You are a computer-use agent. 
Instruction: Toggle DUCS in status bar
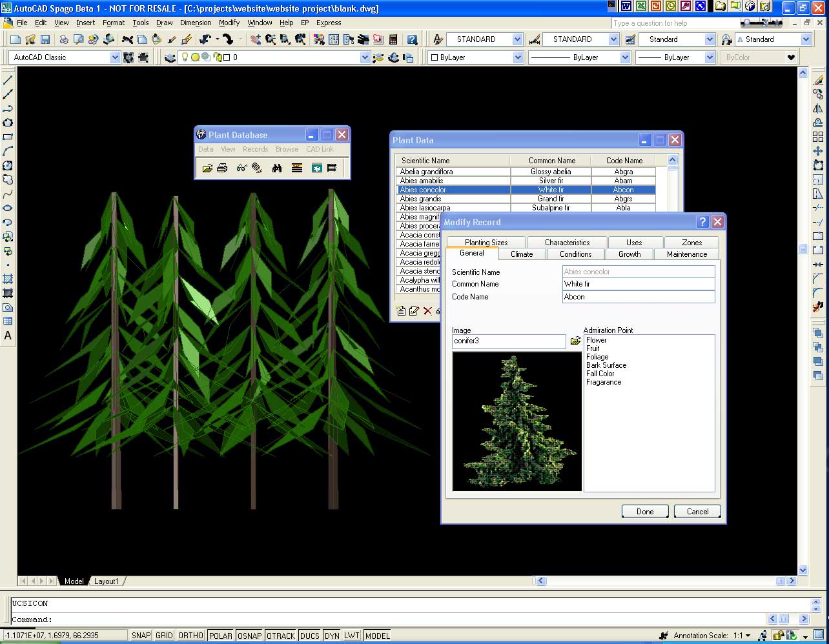310,636
